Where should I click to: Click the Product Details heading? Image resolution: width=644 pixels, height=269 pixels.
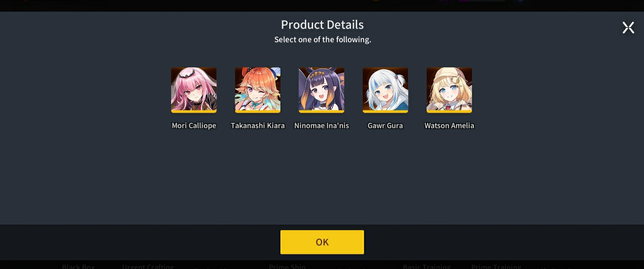tap(322, 24)
